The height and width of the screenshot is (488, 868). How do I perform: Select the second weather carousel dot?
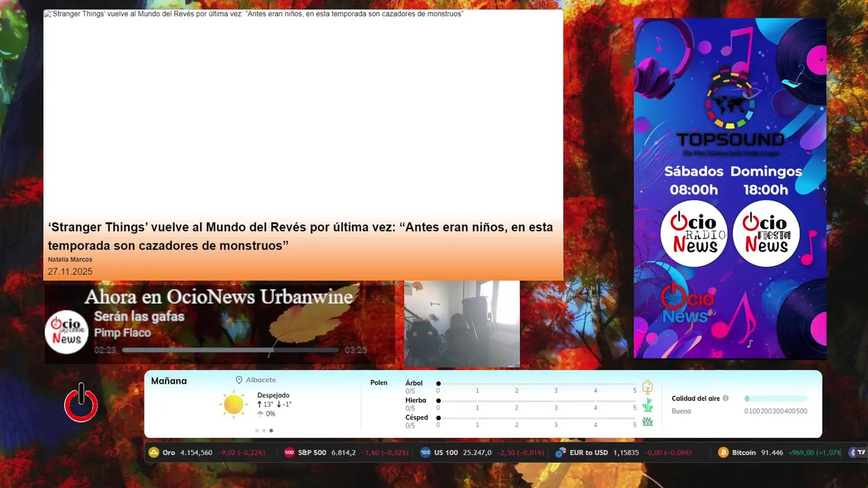click(x=264, y=430)
